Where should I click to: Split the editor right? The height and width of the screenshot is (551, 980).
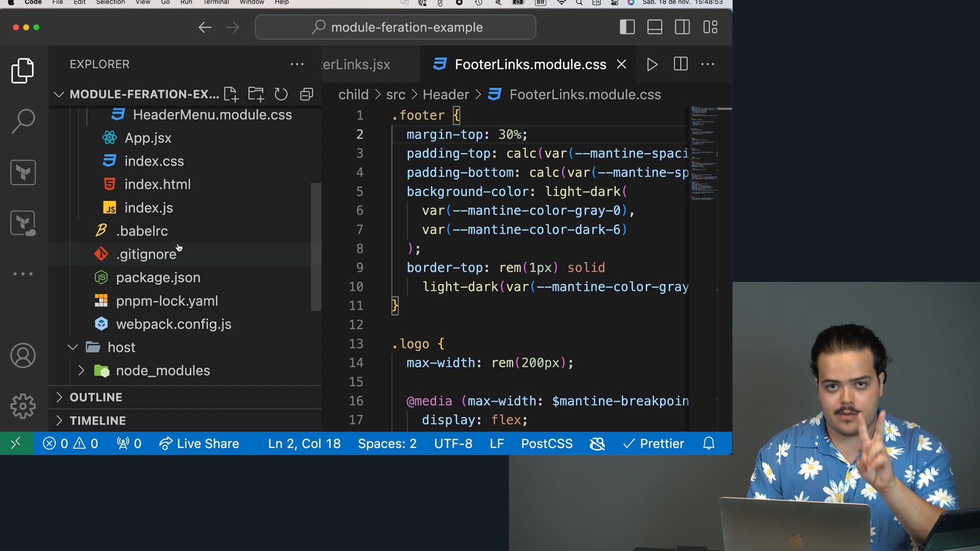[680, 65]
